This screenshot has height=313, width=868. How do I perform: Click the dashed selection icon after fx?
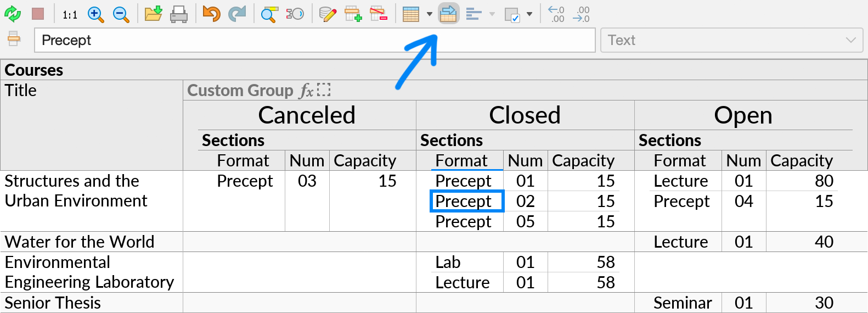click(324, 90)
